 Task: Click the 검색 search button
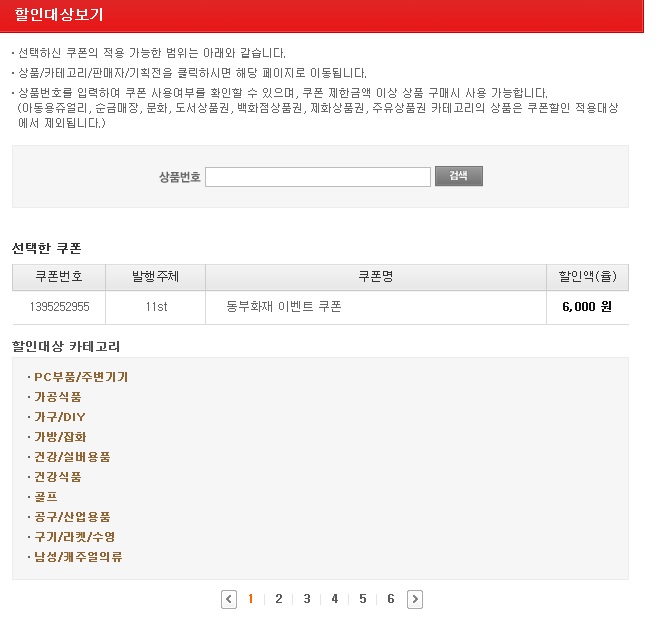point(458,176)
